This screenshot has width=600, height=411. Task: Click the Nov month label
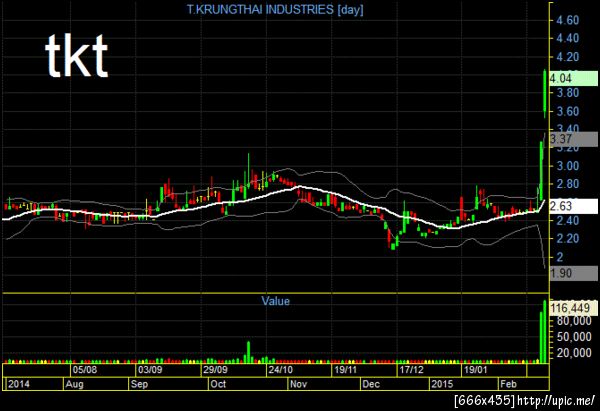click(x=298, y=384)
